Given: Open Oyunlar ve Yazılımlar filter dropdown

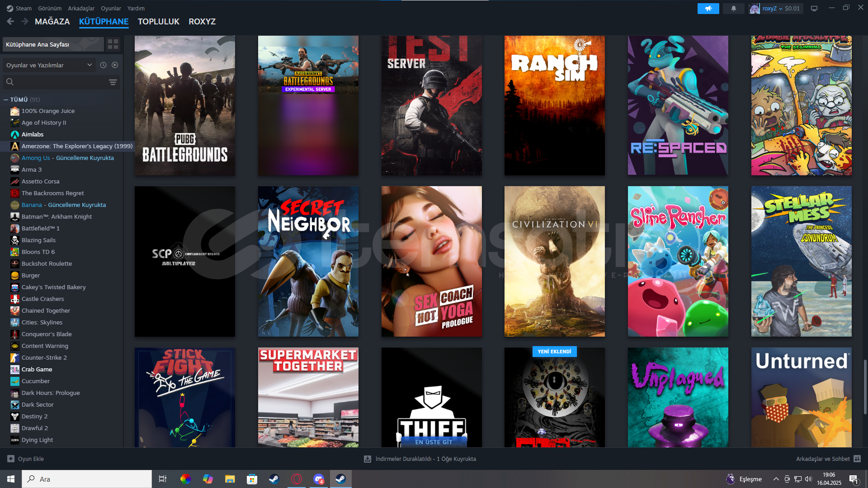Looking at the screenshot, I should point(49,65).
